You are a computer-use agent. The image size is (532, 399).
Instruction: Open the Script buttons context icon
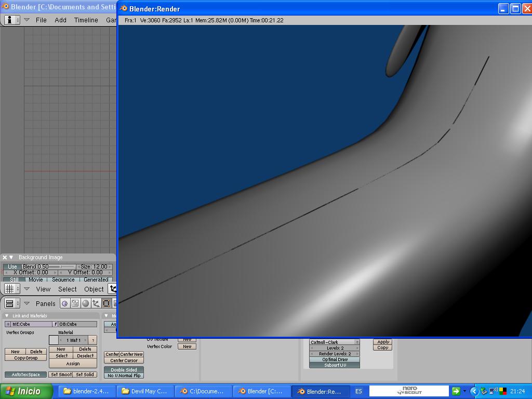[x=75, y=303]
